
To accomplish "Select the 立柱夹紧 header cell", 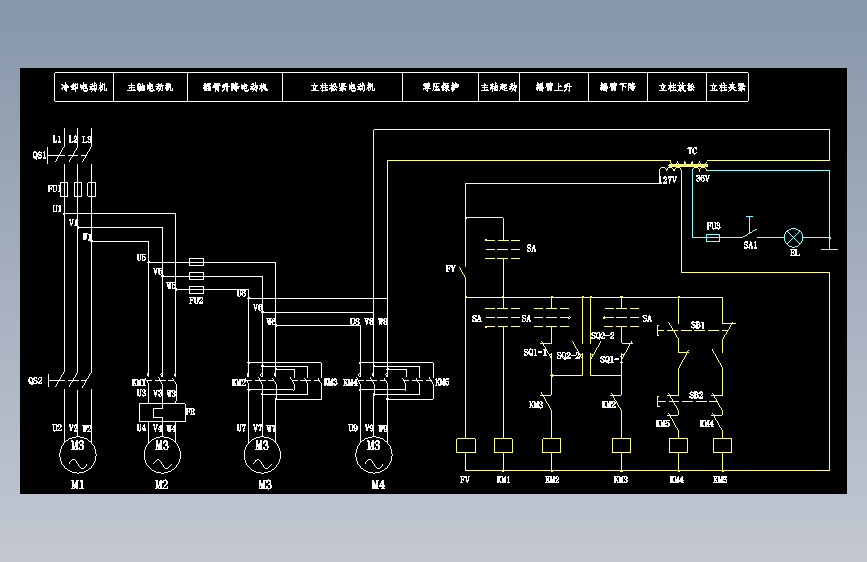I will click(728, 87).
